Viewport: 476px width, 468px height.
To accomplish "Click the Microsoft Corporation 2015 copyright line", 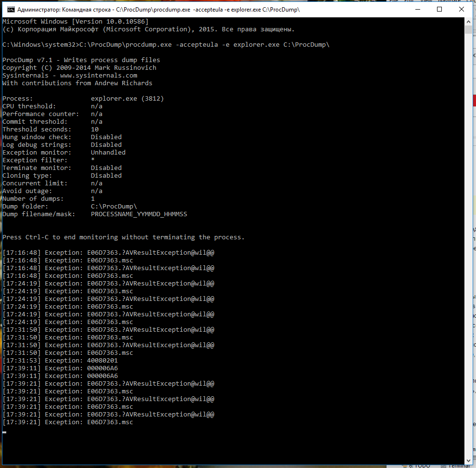I will pos(148,29).
